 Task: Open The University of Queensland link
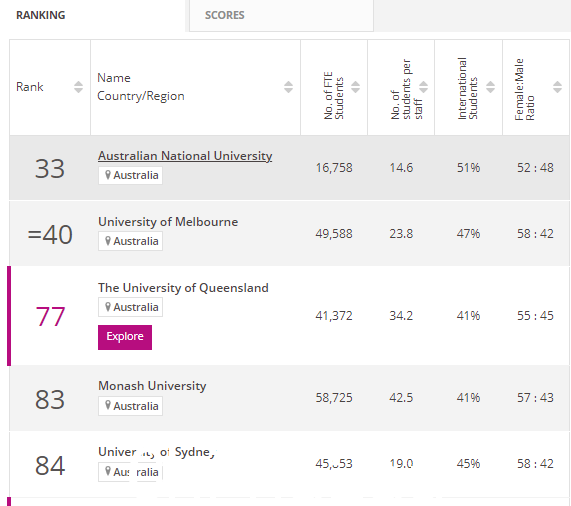[x=183, y=288]
